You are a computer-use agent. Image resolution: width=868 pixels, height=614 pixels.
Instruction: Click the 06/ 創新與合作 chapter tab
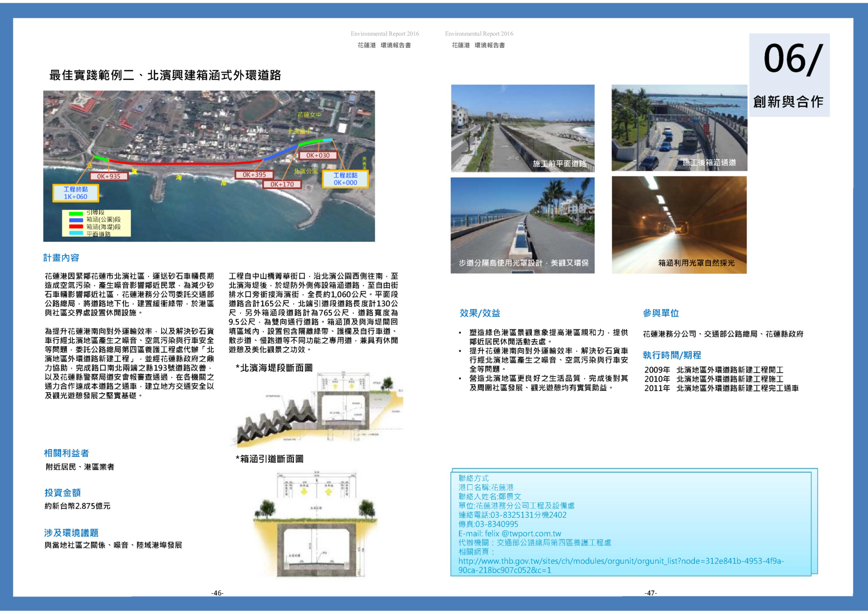click(789, 75)
